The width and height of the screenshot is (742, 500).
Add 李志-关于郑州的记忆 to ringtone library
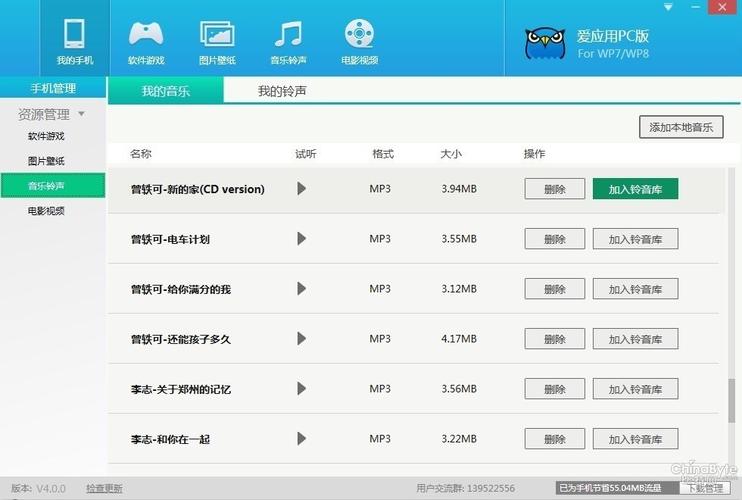(x=635, y=389)
